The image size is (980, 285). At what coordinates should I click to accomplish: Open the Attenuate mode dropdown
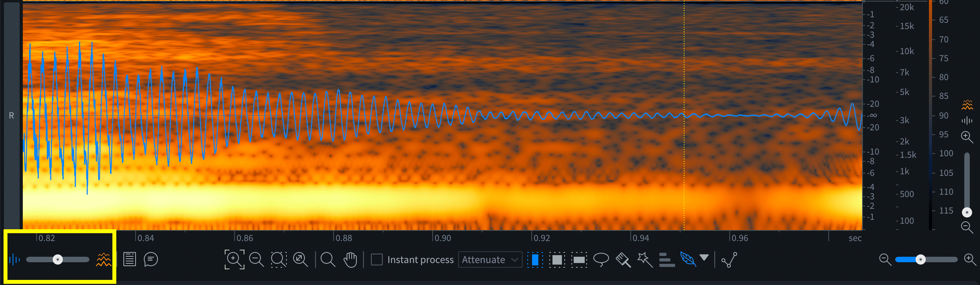[x=490, y=259]
